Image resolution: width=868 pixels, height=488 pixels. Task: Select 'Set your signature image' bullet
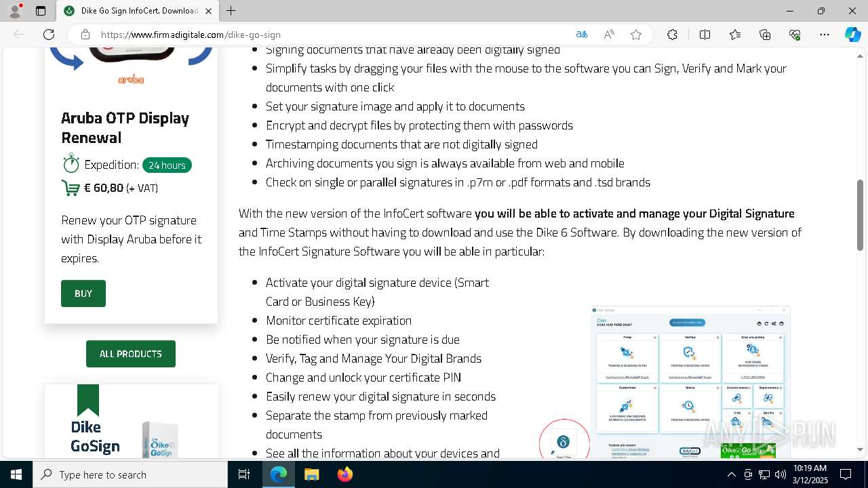click(x=395, y=106)
